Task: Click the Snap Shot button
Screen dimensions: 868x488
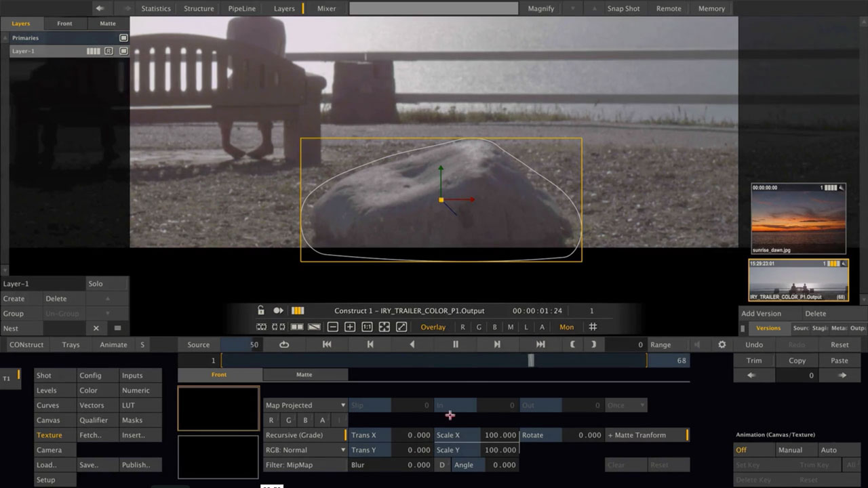Action: pos(623,8)
